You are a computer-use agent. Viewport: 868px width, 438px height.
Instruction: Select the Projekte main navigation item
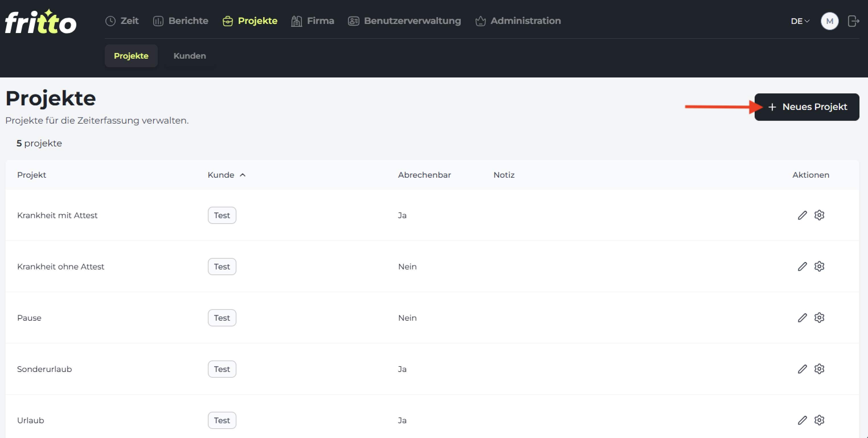(250, 21)
